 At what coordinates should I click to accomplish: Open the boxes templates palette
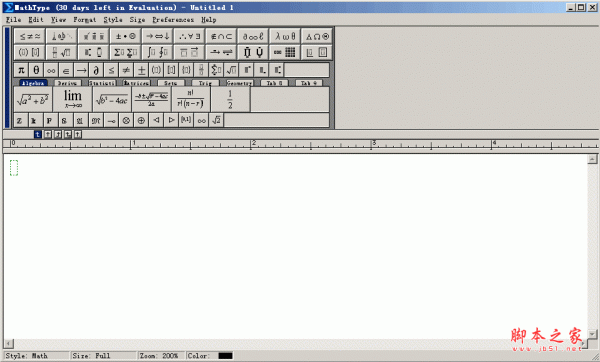317,52
